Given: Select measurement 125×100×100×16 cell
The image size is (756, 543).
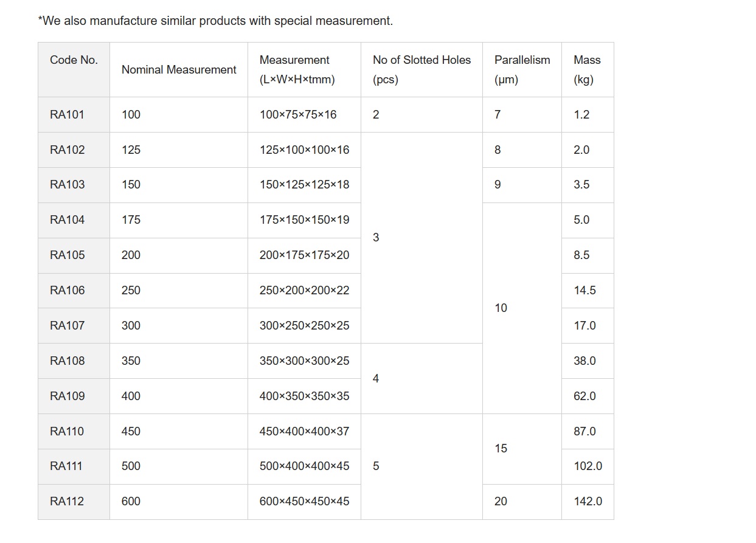Looking at the screenshot, I should [304, 150].
